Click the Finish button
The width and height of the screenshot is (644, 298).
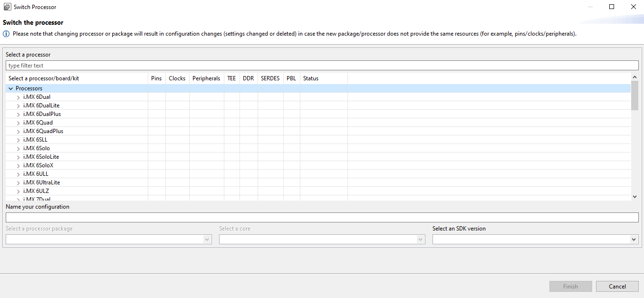point(570,286)
